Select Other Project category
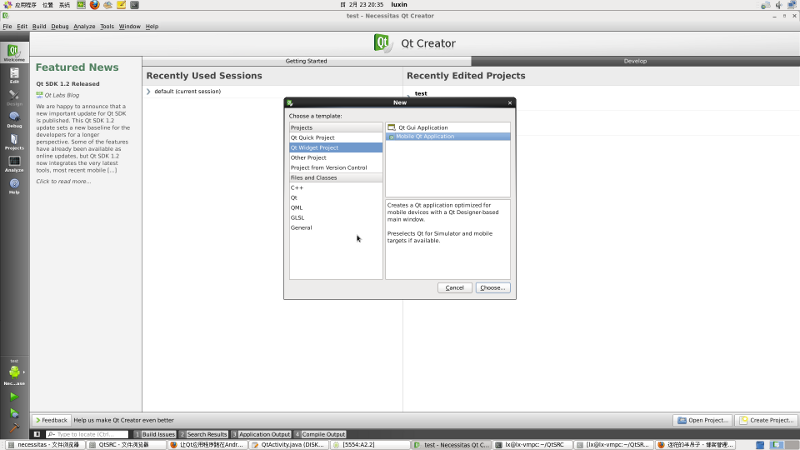Screen dimensions: 800x450 coord(336,158)
